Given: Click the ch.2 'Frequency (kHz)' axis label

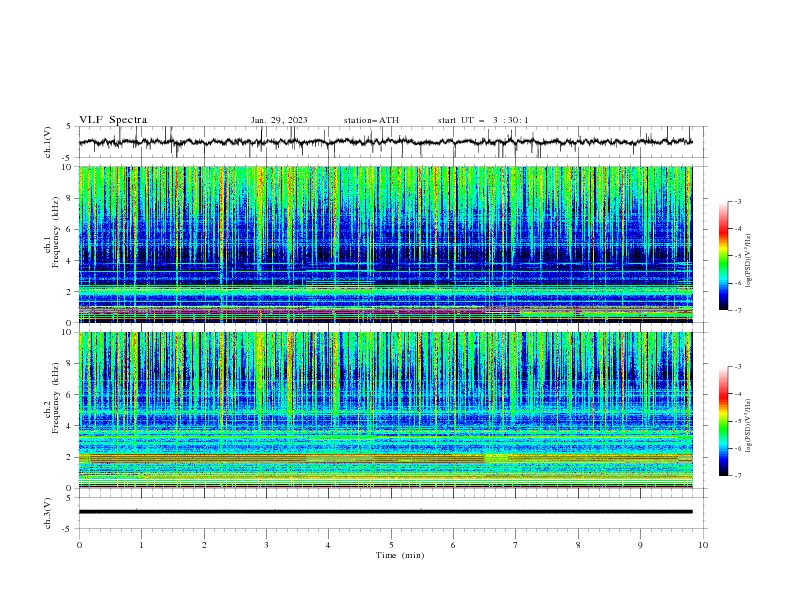Looking at the screenshot, I should click(57, 397).
